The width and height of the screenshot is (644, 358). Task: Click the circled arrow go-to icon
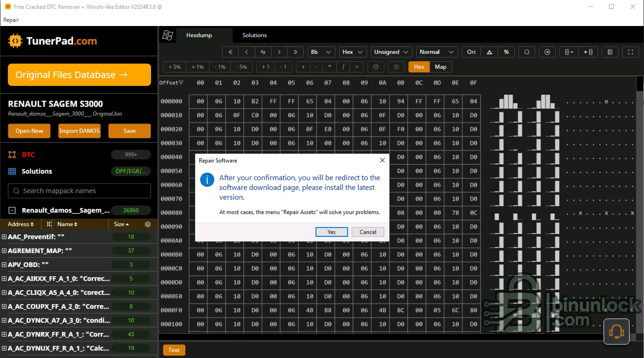point(547,52)
